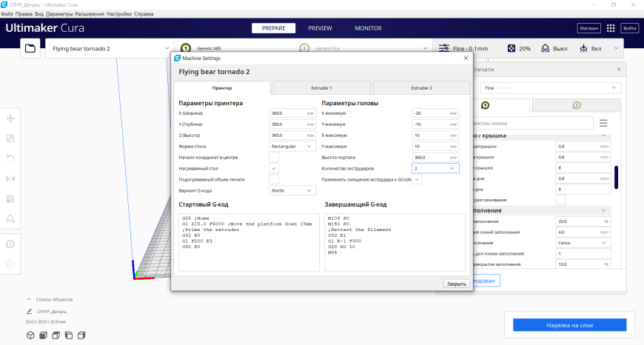
Task: Open the settings visibility hamburger menu
Action: coord(603,123)
